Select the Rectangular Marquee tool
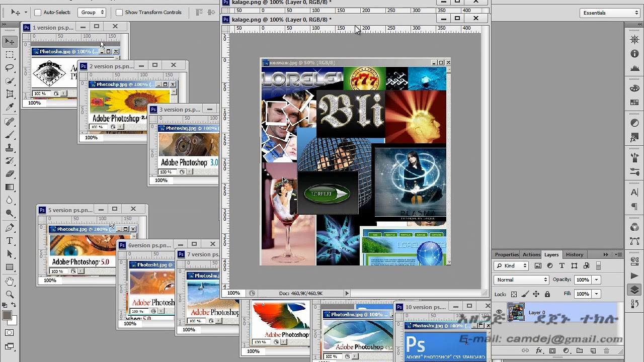This screenshot has width=644, height=362. point(10,55)
